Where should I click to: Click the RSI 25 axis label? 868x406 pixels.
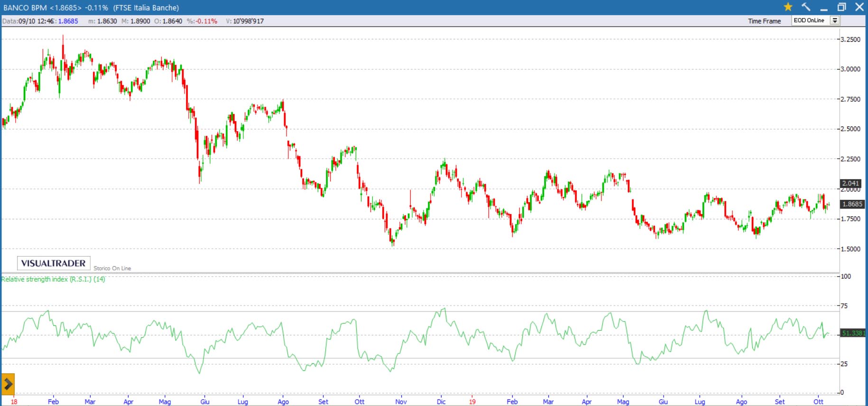844,364
